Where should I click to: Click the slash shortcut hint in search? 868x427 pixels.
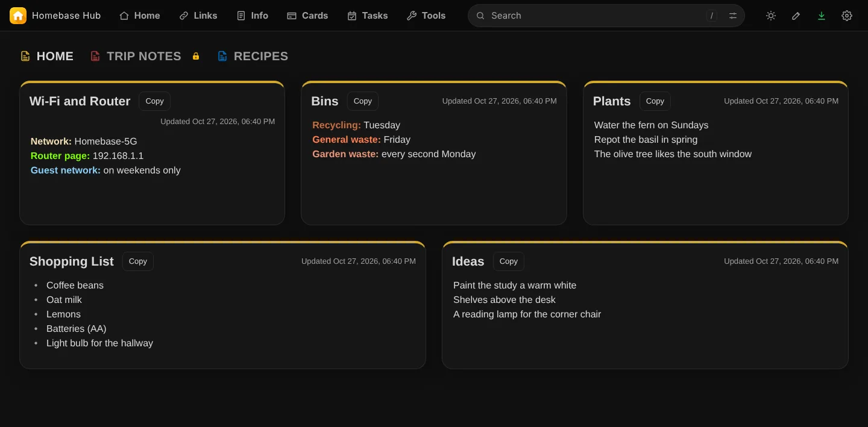[x=712, y=16]
